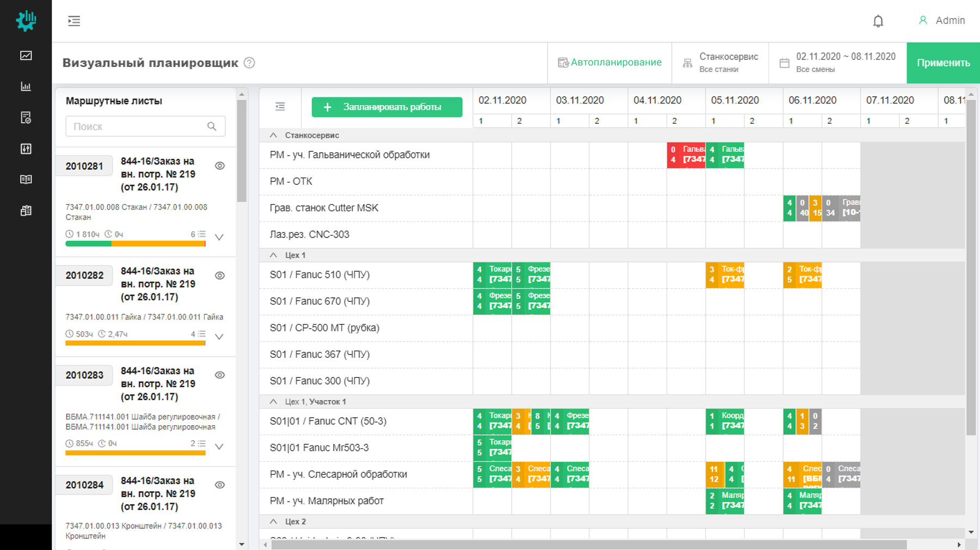Open bar chart reports sidebar icon

click(26, 87)
